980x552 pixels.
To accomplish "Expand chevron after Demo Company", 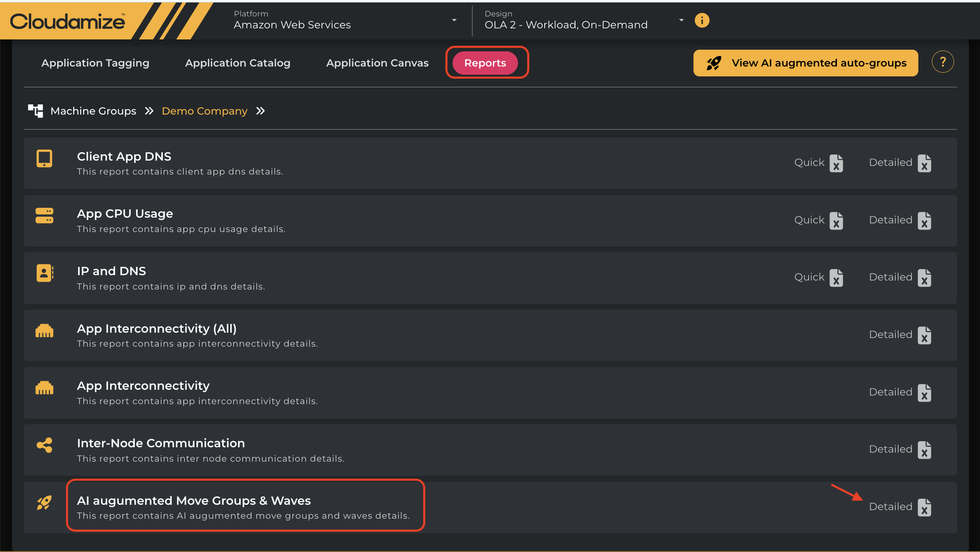I will pyautogui.click(x=261, y=111).
